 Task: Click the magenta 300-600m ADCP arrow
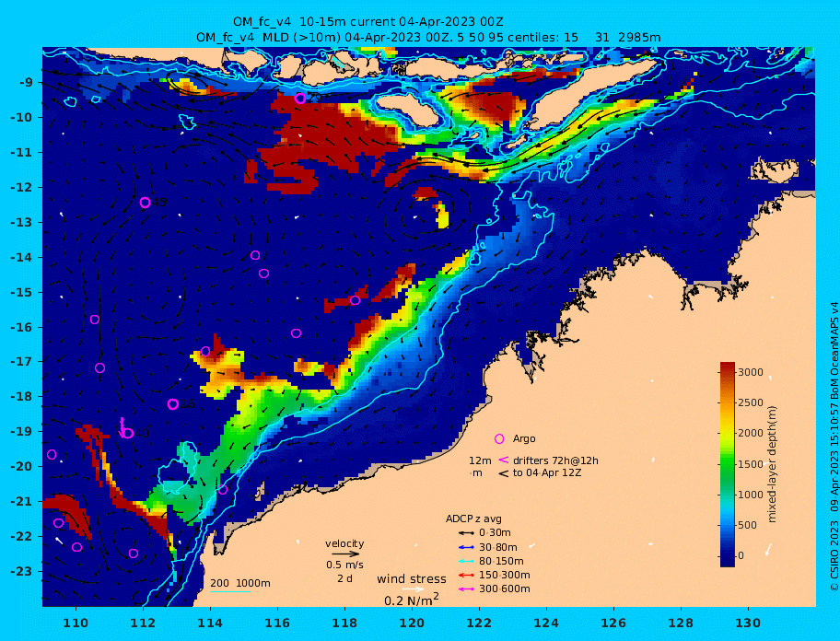466,589
